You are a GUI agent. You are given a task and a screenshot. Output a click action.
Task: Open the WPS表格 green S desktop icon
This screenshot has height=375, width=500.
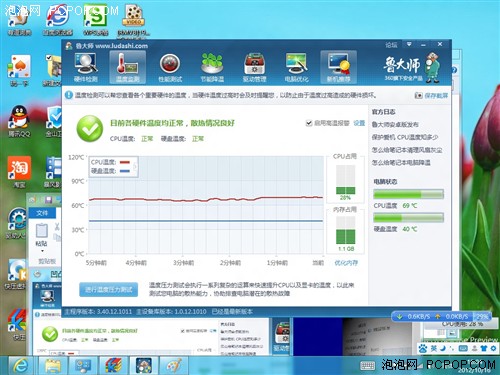coord(96,20)
